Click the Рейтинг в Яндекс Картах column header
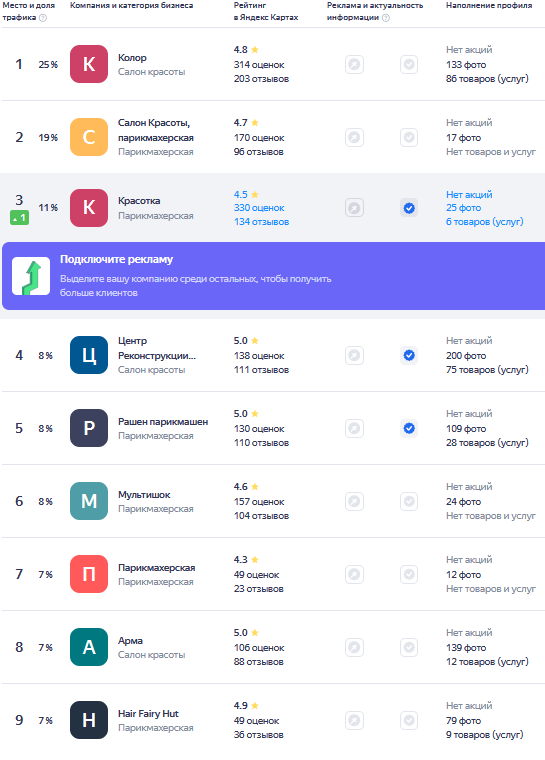Image resolution: width=545 pixels, height=760 pixels. point(266,11)
